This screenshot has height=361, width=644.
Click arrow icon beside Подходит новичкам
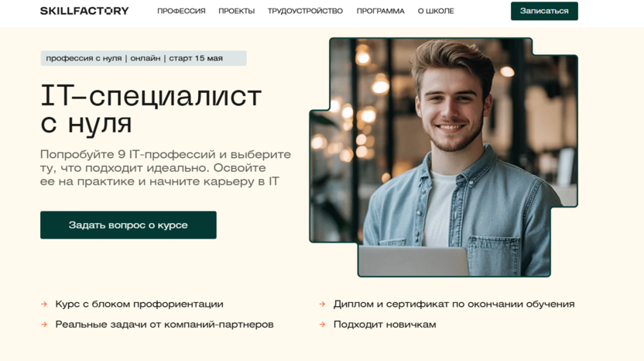point(322,325)
